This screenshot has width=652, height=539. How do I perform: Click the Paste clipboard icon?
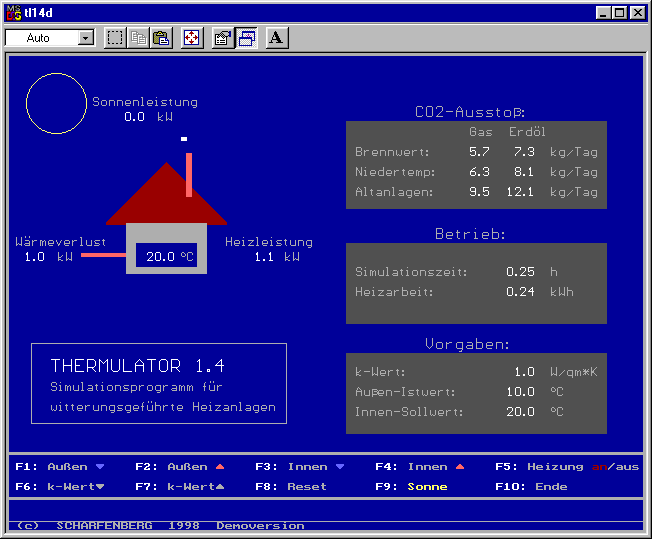161,38
